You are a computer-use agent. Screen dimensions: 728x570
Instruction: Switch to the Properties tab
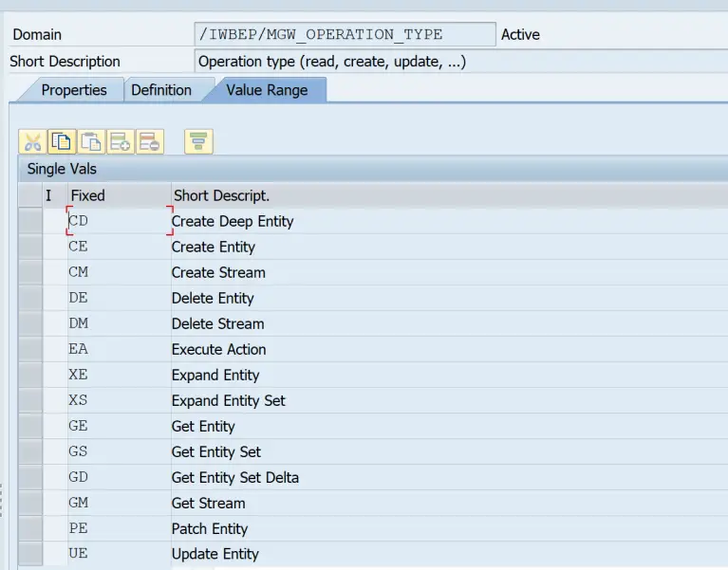(x=73, y=90)
